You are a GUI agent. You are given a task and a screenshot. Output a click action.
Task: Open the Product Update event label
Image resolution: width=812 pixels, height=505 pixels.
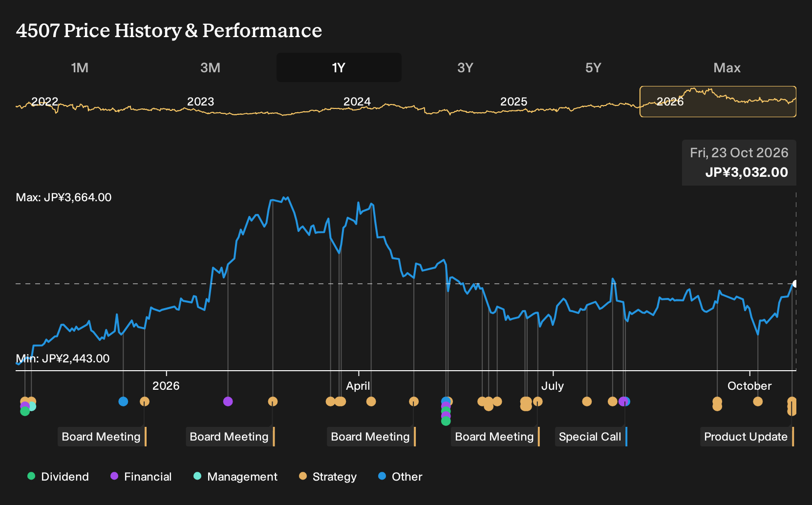(747, 437)
